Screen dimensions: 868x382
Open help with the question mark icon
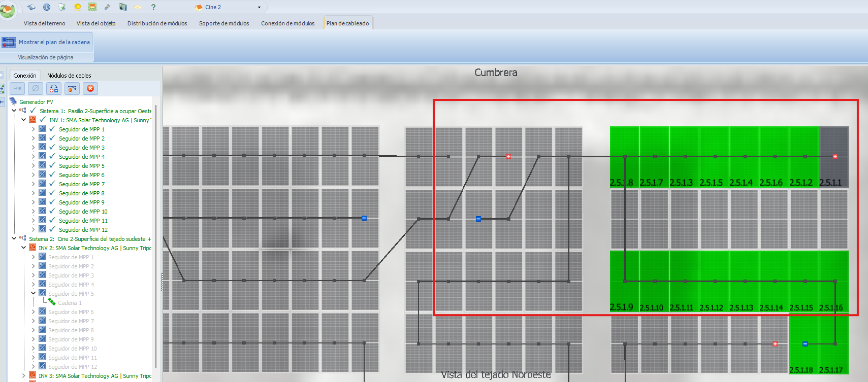tap(153, 7)
